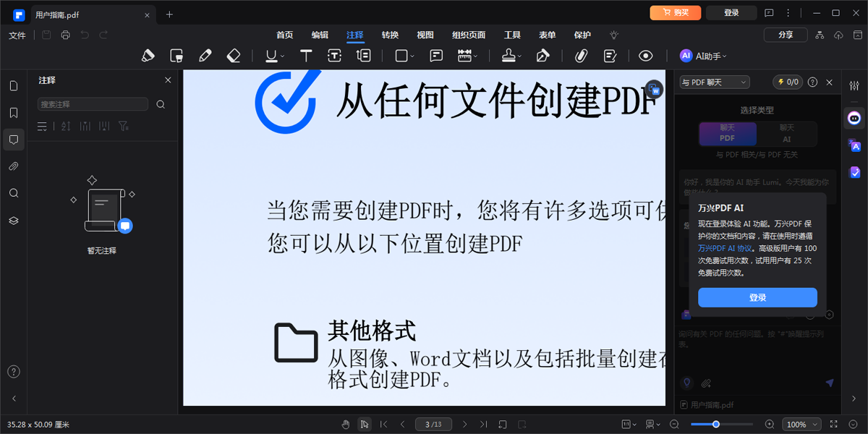
Task: Select the eraser tool
Action: (234, 56)
